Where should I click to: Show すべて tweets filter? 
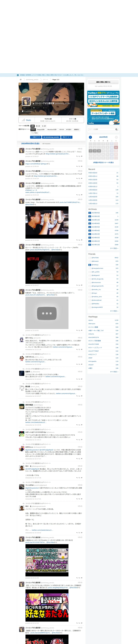[33, 130]
